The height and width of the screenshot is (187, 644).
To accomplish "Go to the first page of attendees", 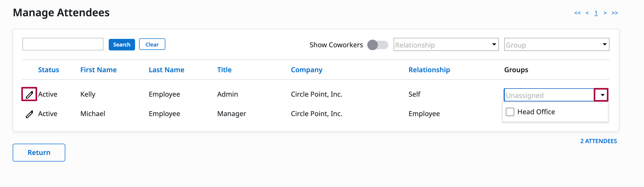I will click(x=577, y=13).
